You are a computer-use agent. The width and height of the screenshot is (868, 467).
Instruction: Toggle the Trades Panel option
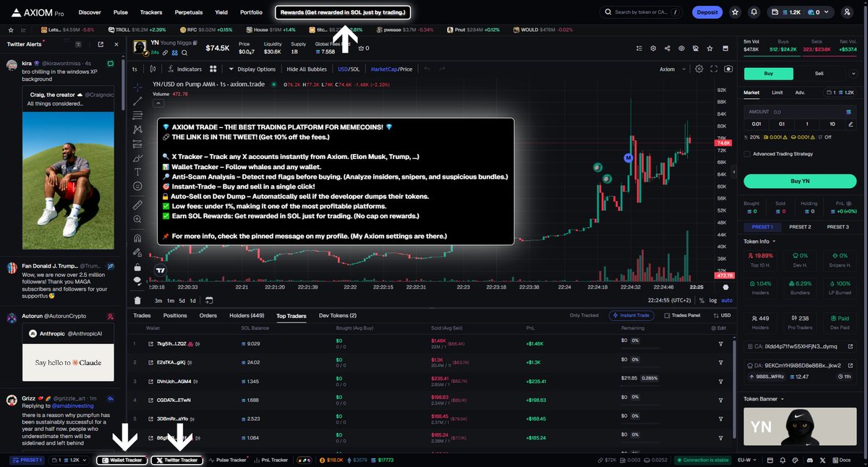(x=681, y=315)
